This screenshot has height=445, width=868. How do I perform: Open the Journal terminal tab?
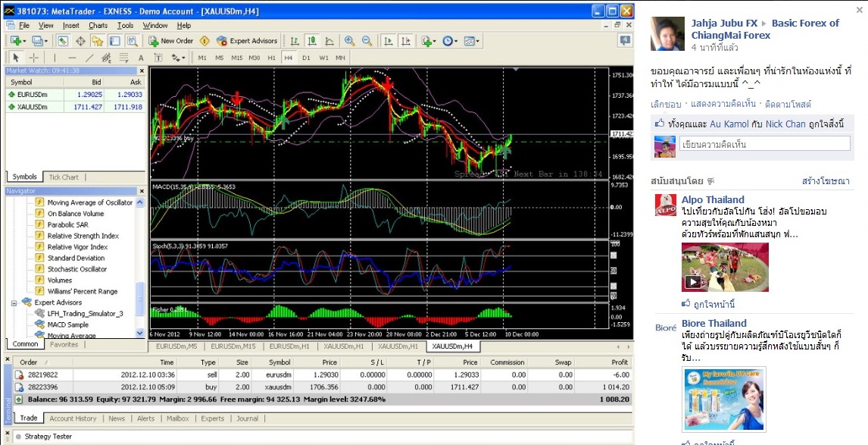click(x=248, y=418)
